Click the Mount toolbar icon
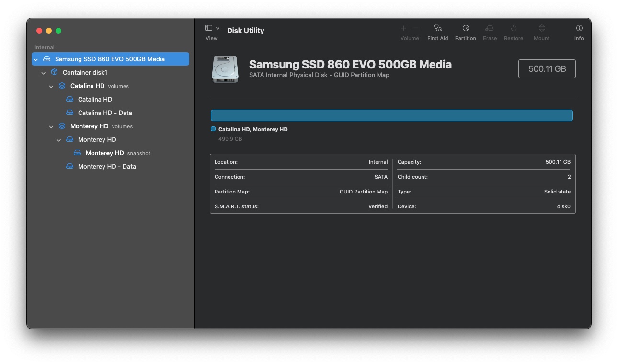 click(x=542, y=28)
